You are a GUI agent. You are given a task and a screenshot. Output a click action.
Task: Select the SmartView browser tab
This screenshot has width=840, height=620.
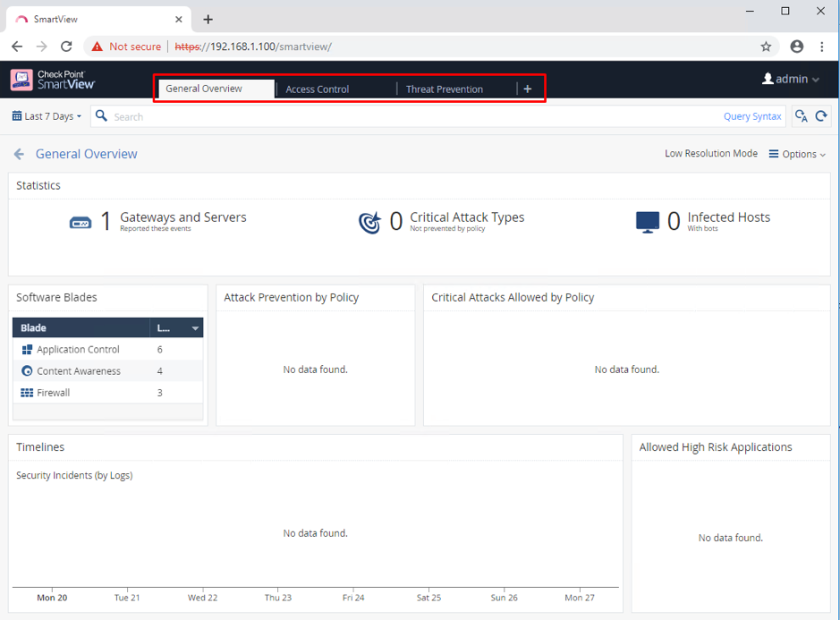(x=99, y=20)
